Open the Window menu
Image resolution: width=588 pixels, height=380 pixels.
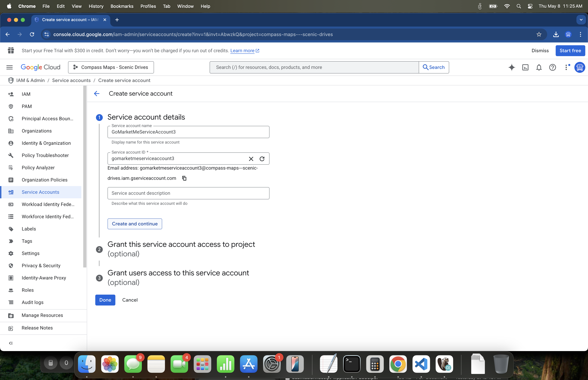tap(185, 6)
